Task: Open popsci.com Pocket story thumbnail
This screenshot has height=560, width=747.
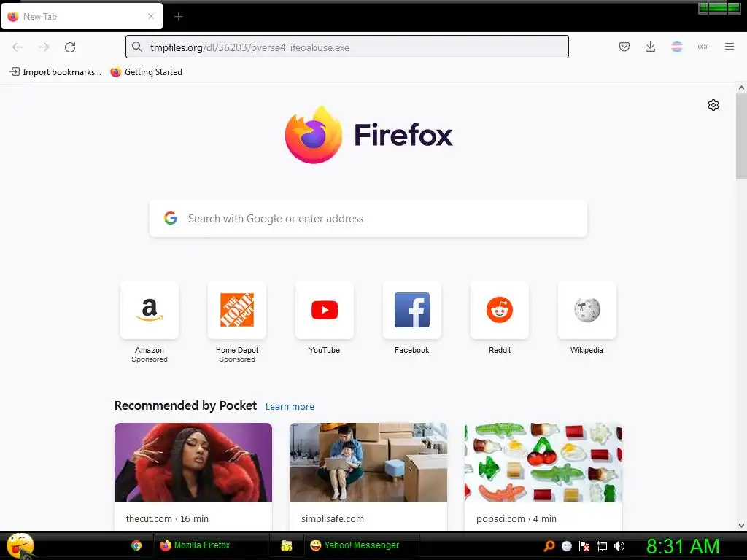Action: point(543,462)
